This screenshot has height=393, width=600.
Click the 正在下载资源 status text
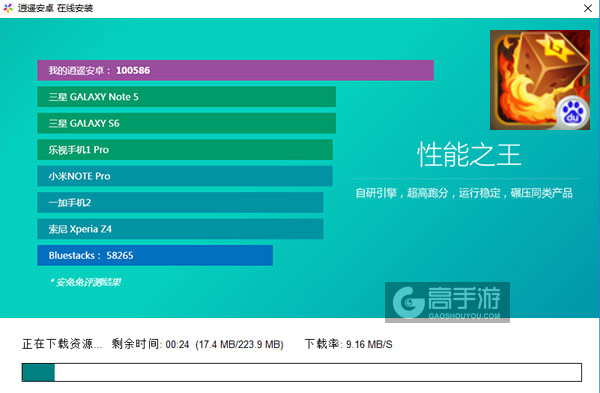click(x=62, y=344)
